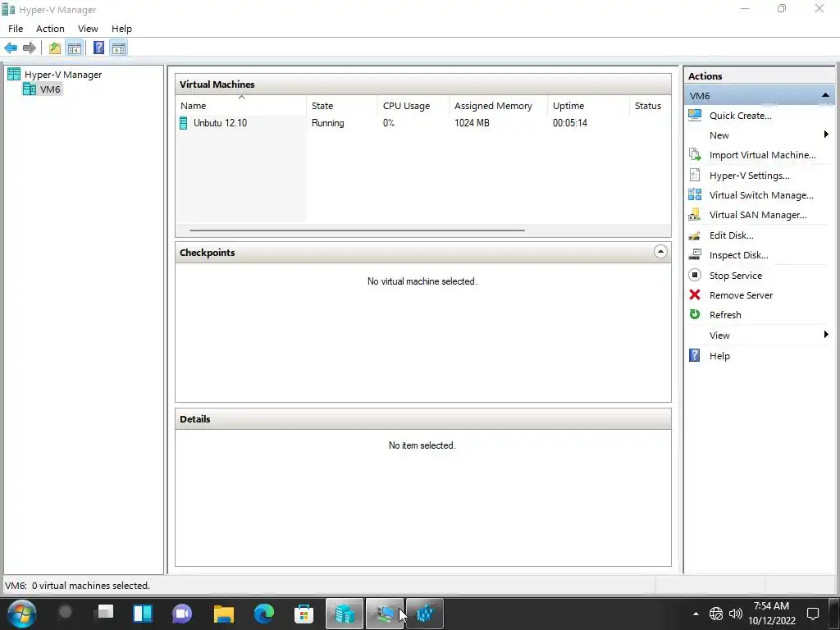
Task: Click the Stop Service icon
Action: [695, 276]
